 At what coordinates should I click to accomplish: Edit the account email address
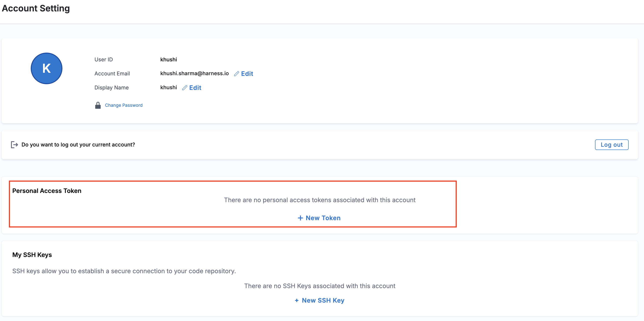pyautogui.click(x=247, y=74)
